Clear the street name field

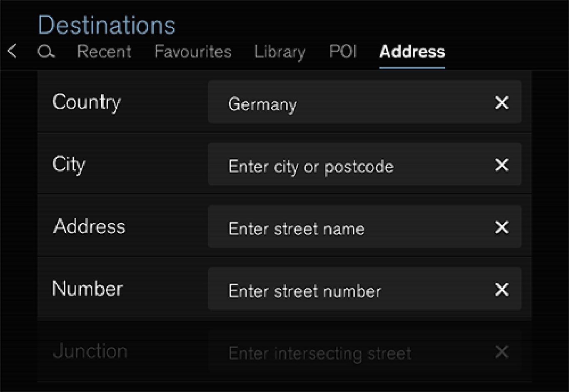(x=502, y=227)
